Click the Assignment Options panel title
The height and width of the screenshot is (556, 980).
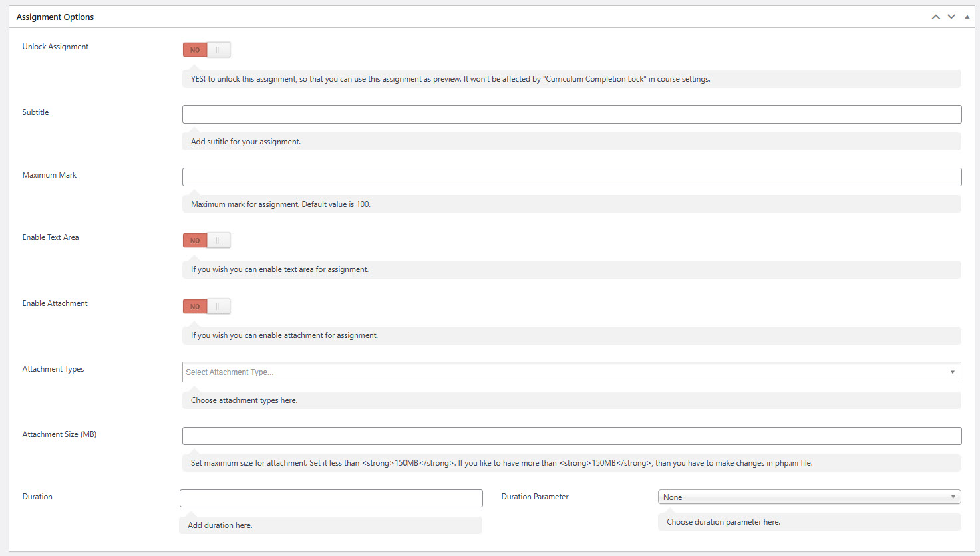coord(55,17)
